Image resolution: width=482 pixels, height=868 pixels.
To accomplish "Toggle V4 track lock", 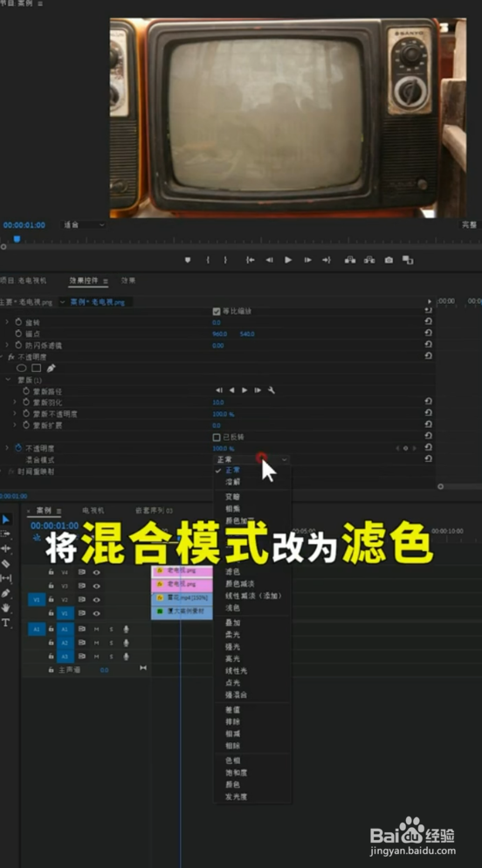I will 51,572.
